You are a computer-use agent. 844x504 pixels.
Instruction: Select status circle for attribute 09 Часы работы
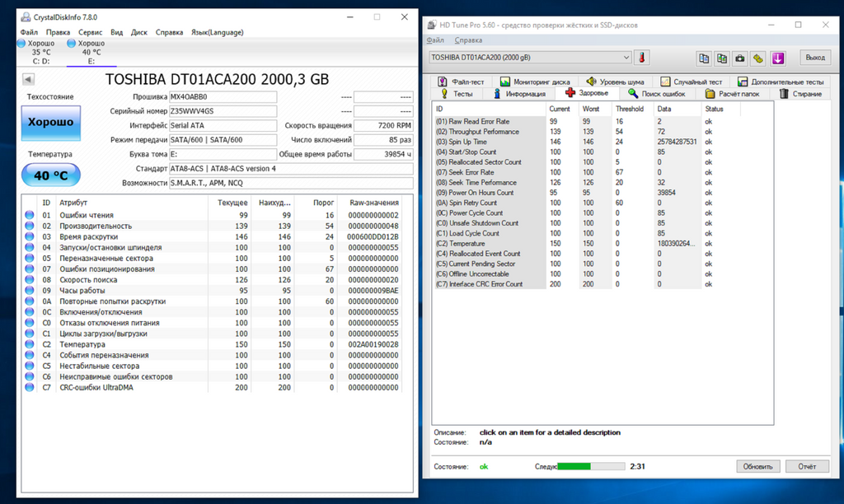pyautogui.click(x=29, y=291)
